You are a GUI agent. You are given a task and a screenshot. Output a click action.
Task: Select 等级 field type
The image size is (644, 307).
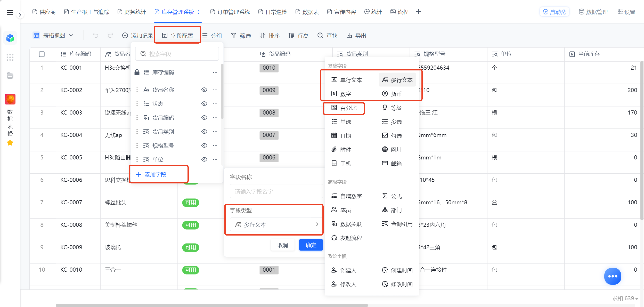[x=392, y=108]
